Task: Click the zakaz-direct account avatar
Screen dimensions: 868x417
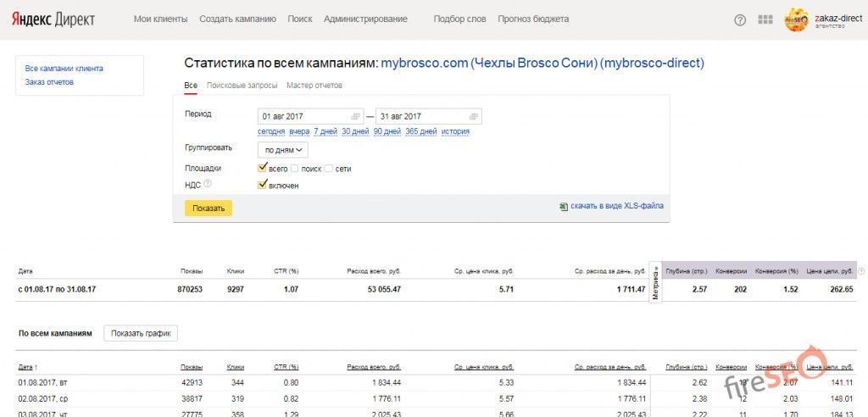Action: coord(796,19)
